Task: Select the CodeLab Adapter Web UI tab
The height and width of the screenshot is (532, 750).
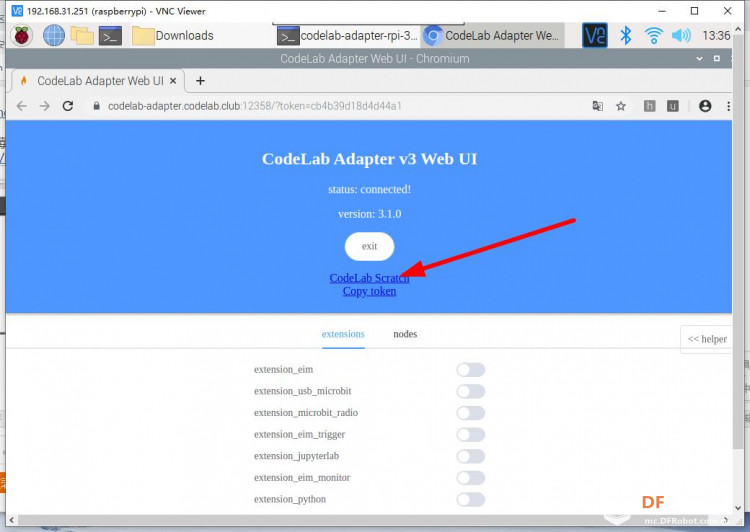Action: point(96,81)
